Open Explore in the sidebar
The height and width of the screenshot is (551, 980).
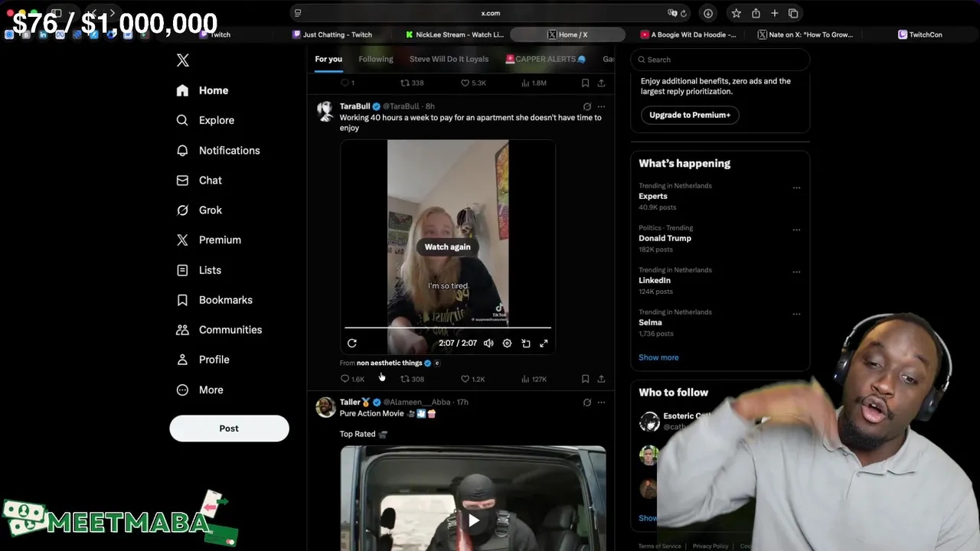coord(205,120)
